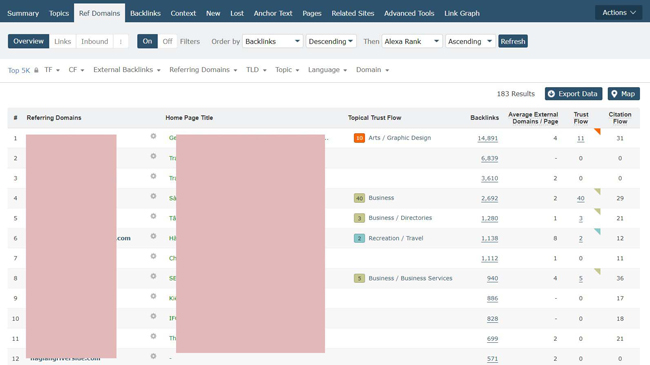Go to the Summary tab
Image resolution: width=650 pixels, height=365 pixels.
[x=23, y=13]
